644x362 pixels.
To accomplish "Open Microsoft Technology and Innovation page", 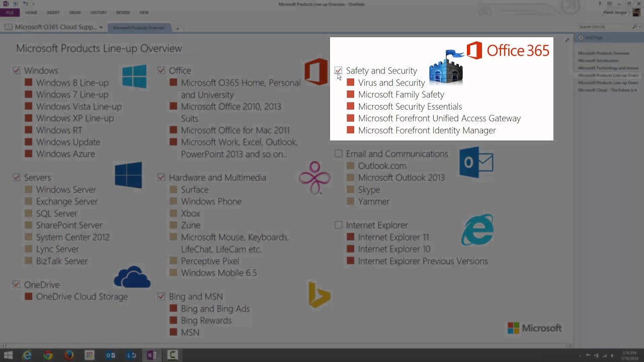I will coord(608,68).
